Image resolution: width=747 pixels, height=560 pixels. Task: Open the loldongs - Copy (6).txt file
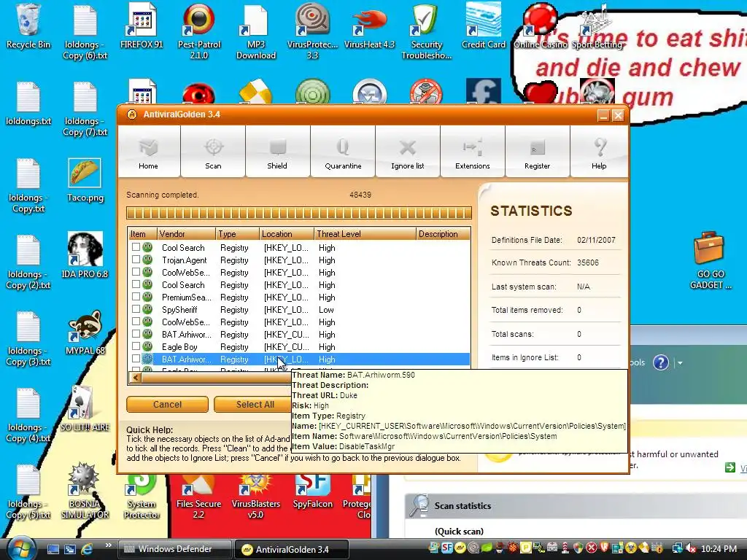pos(85,31)
